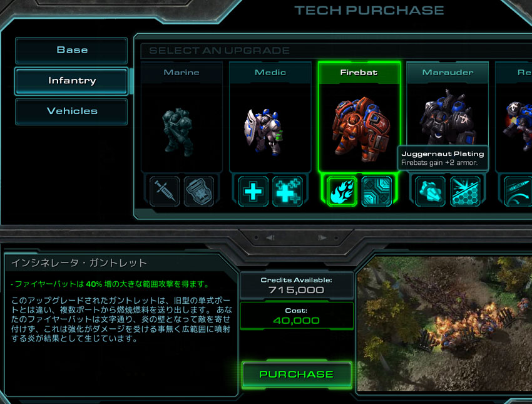Click the PURCHASE button
Screen dimensions: 532x404
297,374
